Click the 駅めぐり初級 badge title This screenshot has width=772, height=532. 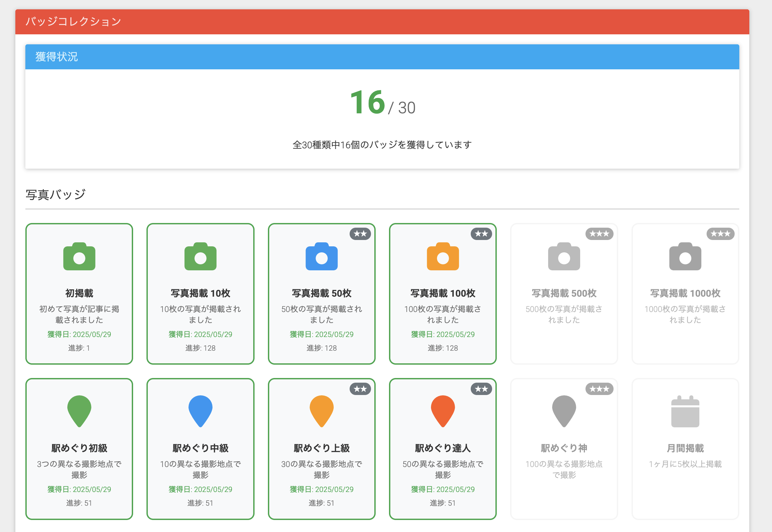pyautogui.click(x=79, y=448)
